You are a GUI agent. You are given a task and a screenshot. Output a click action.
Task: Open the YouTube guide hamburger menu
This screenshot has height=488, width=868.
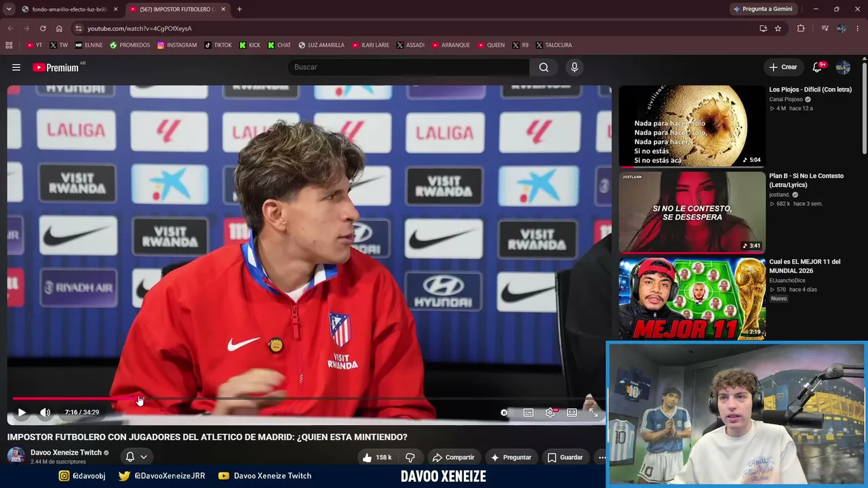[x=16, y=67]
